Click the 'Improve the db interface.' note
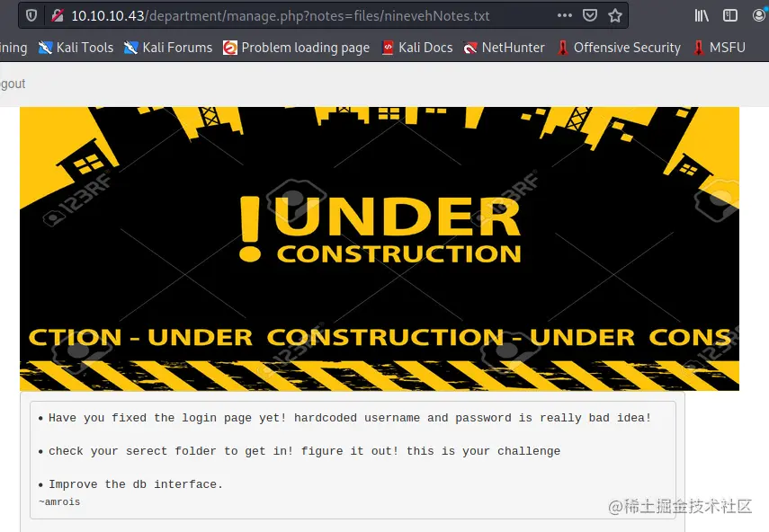Image resolution: width=769 pixels, height=532 pixels. 135,484
